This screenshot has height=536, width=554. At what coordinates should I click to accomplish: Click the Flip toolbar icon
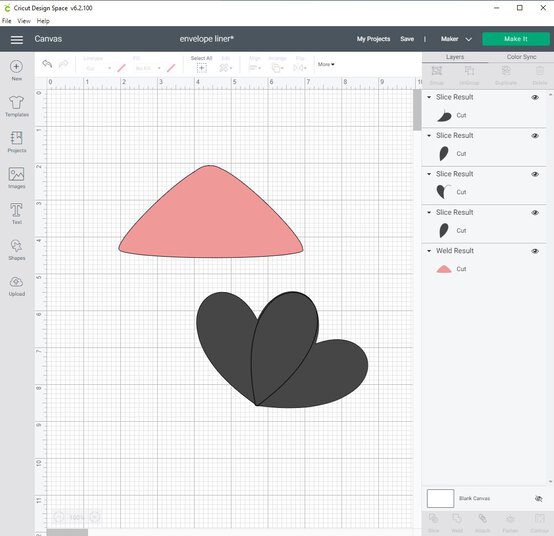300,67
